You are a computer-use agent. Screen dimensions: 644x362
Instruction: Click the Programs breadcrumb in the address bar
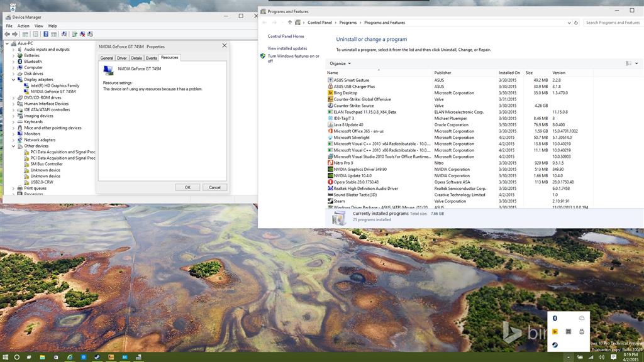pos(348,23)
